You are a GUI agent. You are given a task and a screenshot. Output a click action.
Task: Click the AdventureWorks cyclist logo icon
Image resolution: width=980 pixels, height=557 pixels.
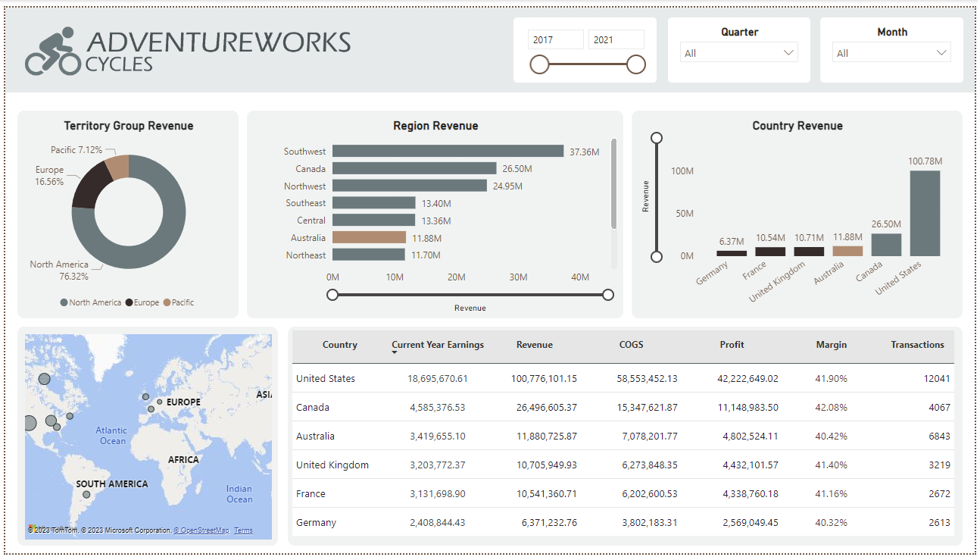tap(52, 52)
